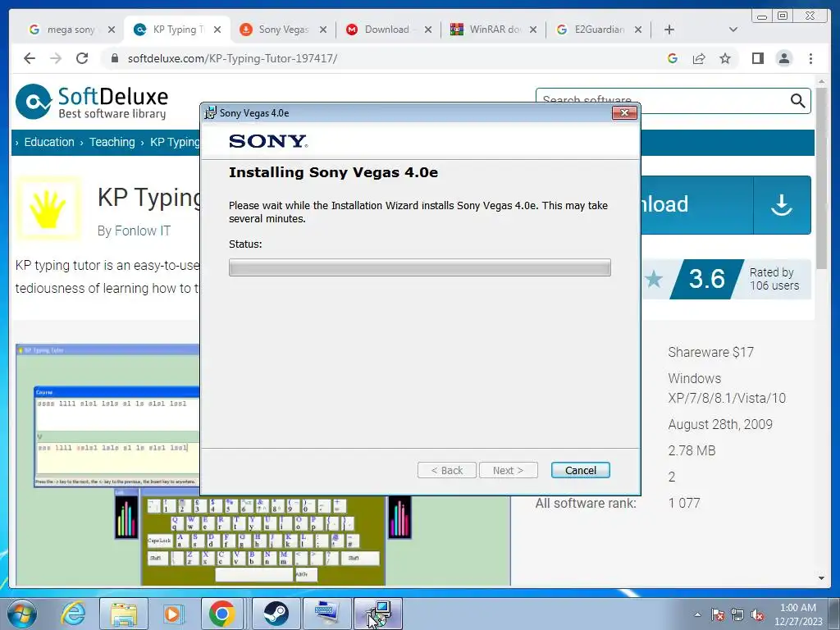Screen dimensions: 840x630
Task: Open Windows Explorer from taskbar
Action: pos(124,614)
